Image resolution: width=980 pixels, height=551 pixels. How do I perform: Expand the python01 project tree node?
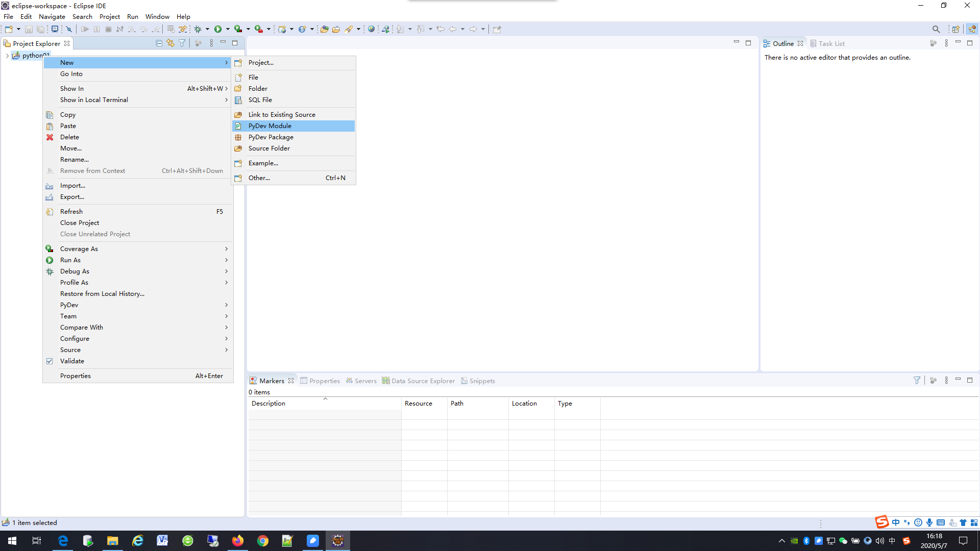(x=7, y=56)
